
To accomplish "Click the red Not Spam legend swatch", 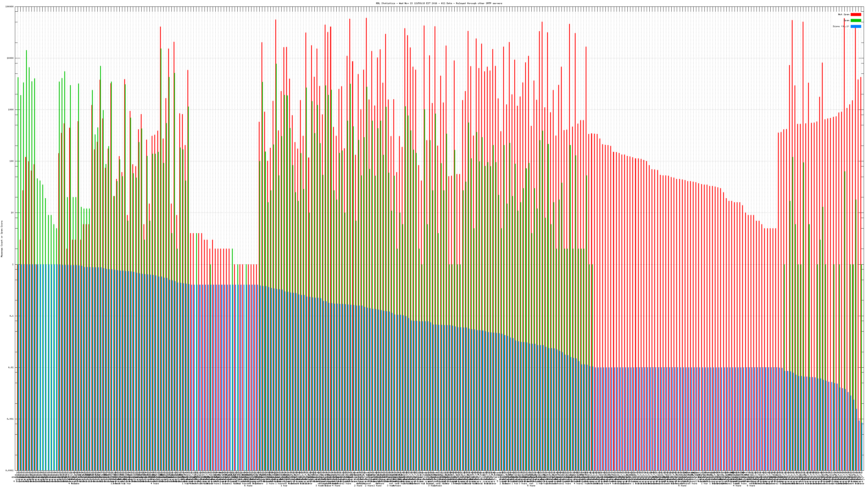I will pyautogui.click(x=856, y=14).
